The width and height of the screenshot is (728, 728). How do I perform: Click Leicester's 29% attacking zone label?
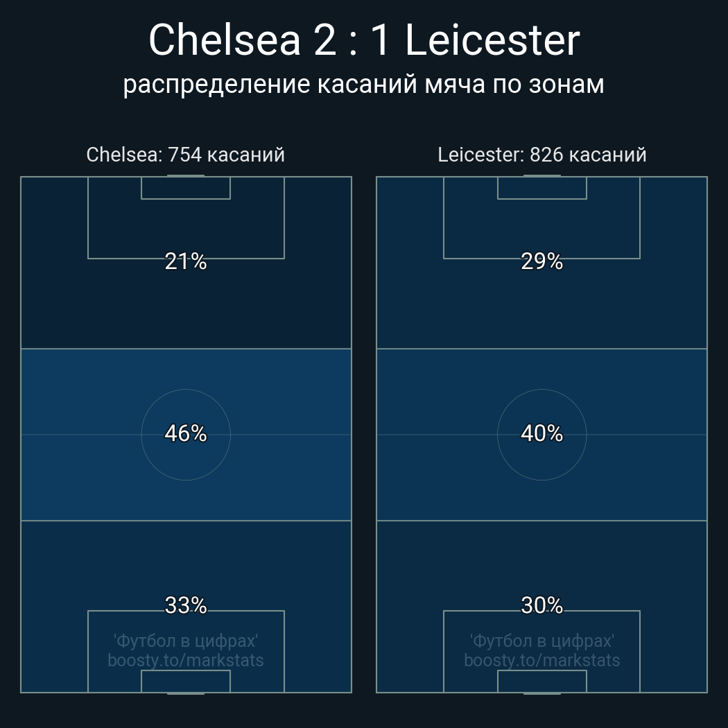(x=541, y=261)
